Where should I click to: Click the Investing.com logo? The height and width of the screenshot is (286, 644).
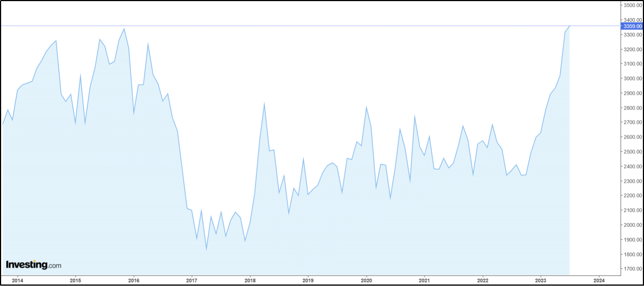tap(33, 265)
